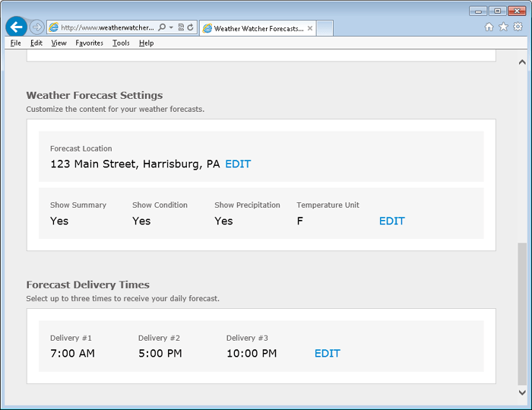Open a new blank tab

point(325,28)
